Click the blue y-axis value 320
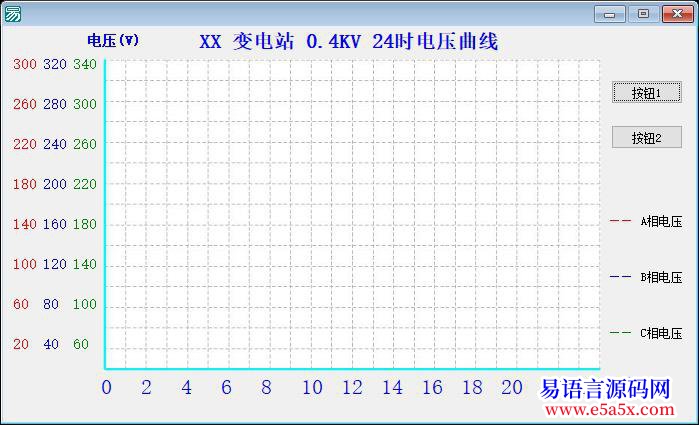The width and height of the screenshot is (699, 425). tap(55, 64)
